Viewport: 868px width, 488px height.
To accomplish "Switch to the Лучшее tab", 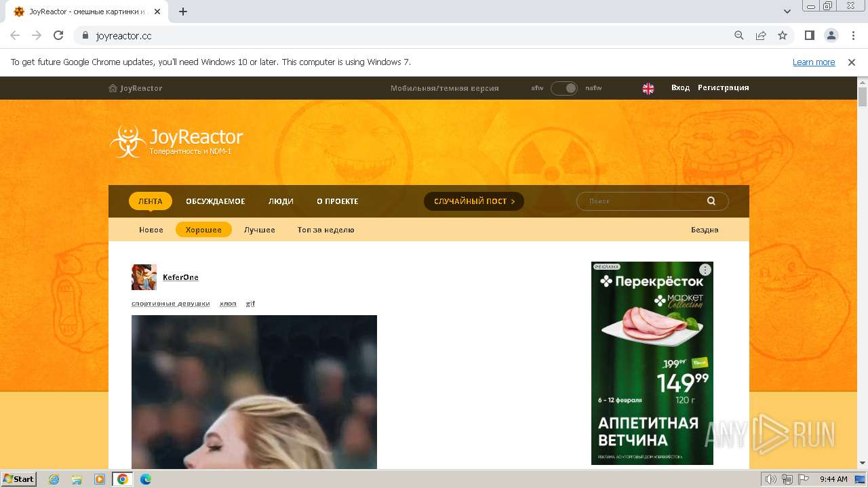I will coord(260,230).
